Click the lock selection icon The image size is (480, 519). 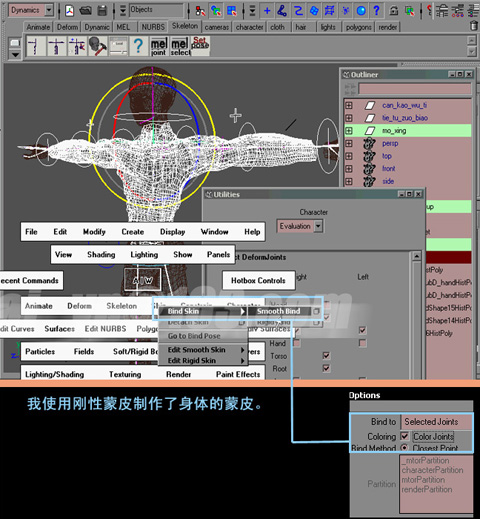tap(394, 11)
